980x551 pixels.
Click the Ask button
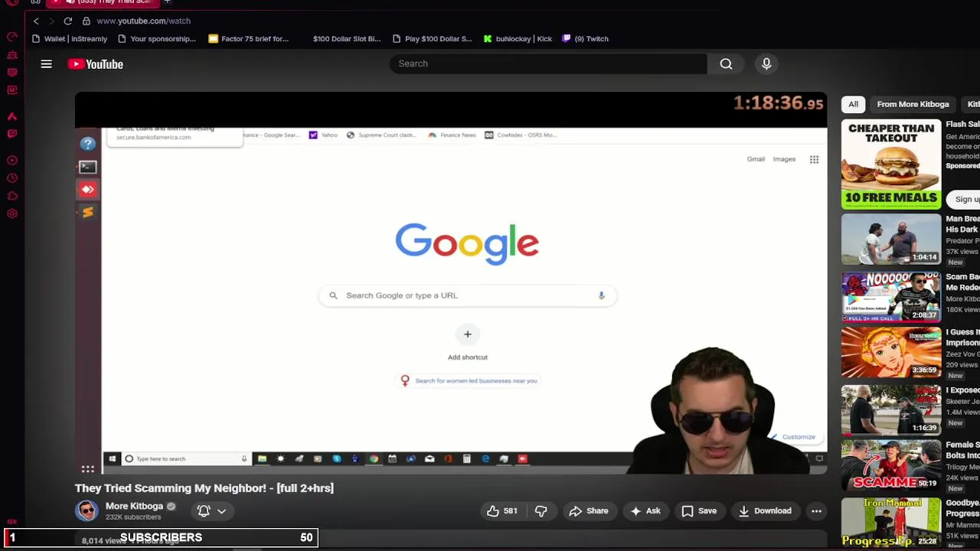(645, 511)
